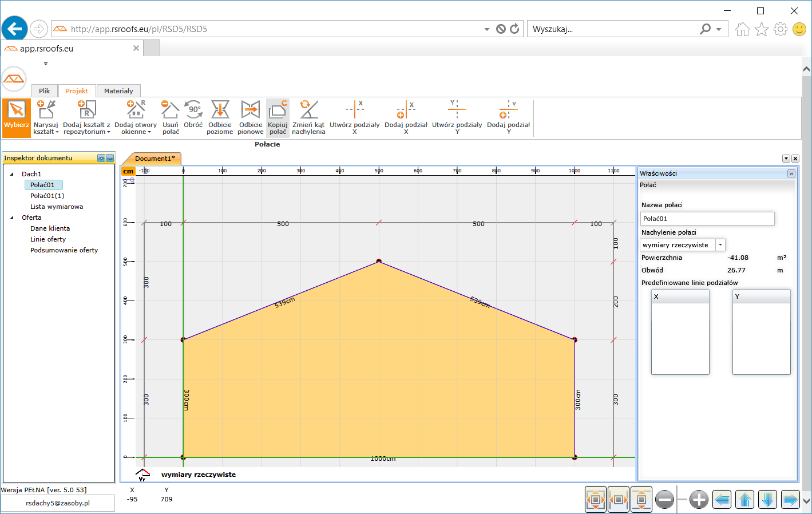Screen dimensions: 812x514
Task: Click Dodaj podział Y tool
Action: tap(508, 117)
